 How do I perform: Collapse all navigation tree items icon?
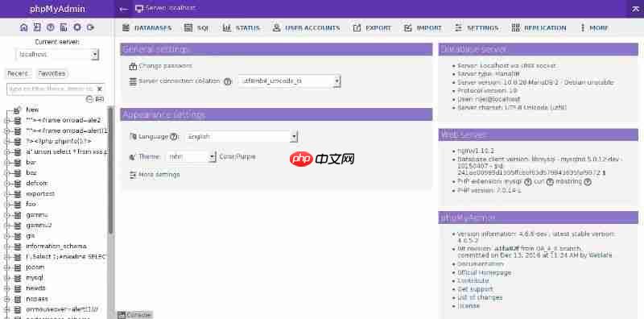click(89, 99)
